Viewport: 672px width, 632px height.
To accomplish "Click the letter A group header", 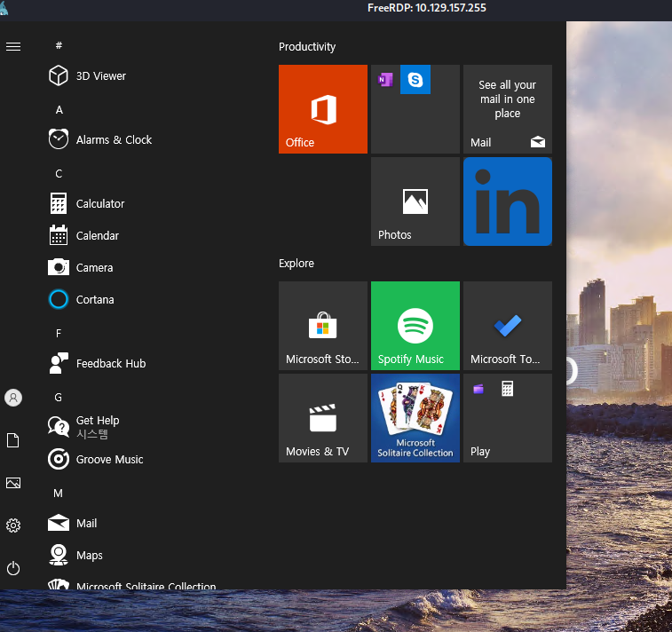I will [x=59, y=110].
